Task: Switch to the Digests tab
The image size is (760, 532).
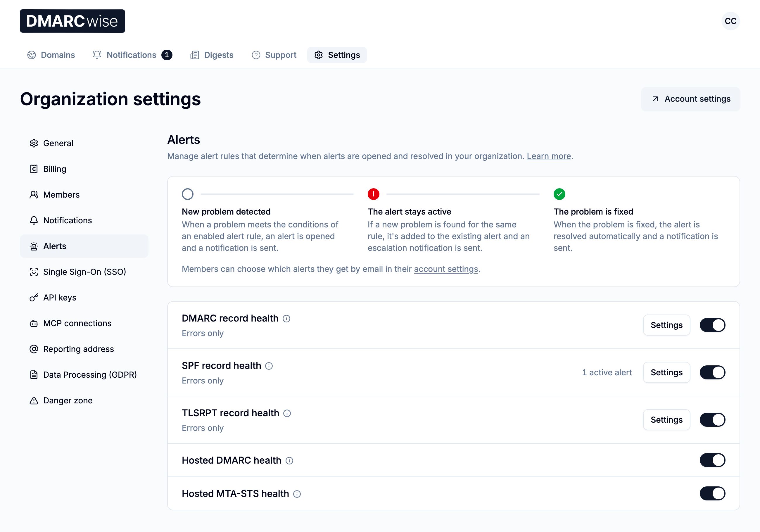Action: click(x=212, y=55)
